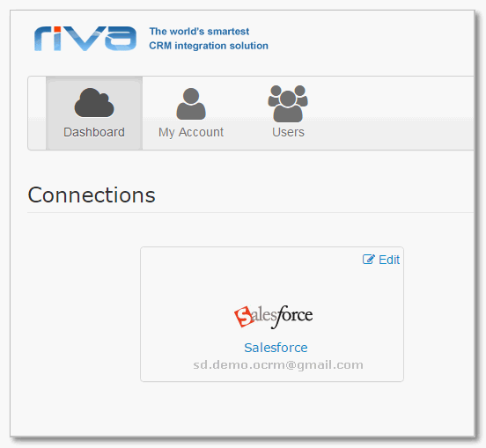
Task: Click the group Users icon
Action: [288, 104]
